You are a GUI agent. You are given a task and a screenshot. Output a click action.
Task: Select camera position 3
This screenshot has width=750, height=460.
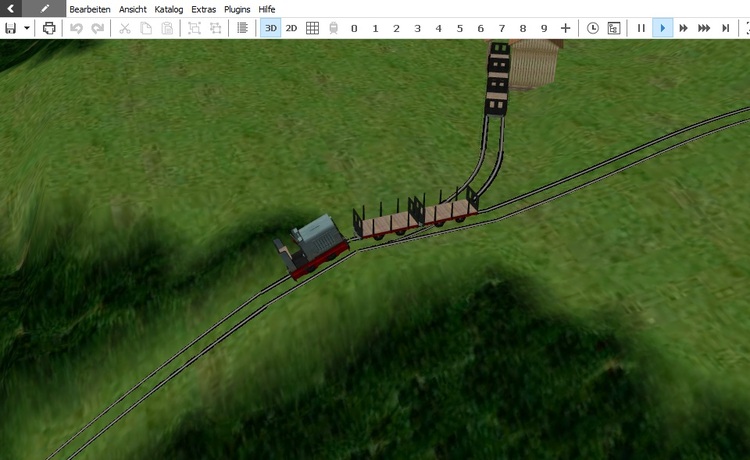point(418,29)
